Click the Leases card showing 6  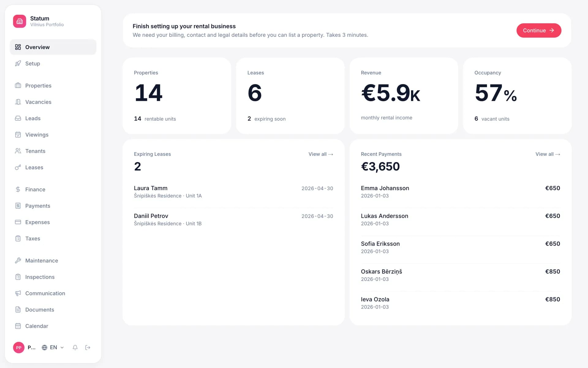tap(290, 96)
